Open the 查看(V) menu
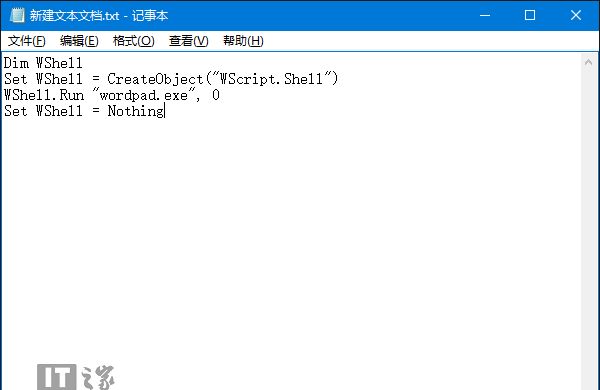 [189, 41]
